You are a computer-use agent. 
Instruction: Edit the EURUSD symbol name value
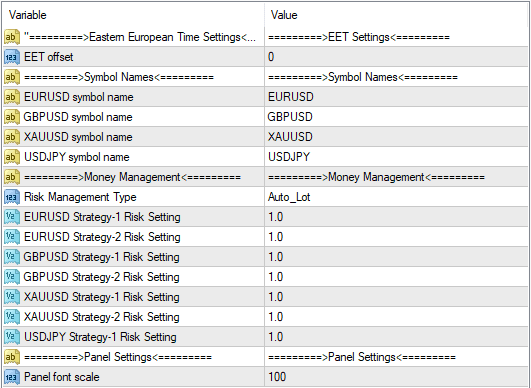point(396,97)
